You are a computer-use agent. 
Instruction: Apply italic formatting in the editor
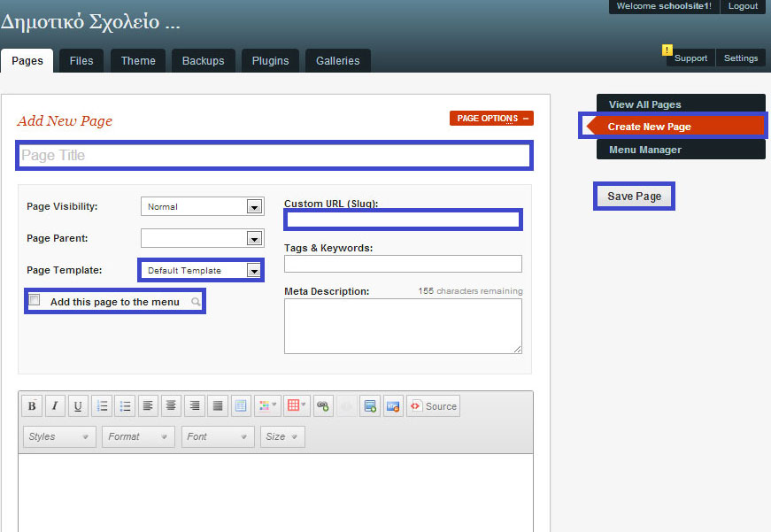55,406
